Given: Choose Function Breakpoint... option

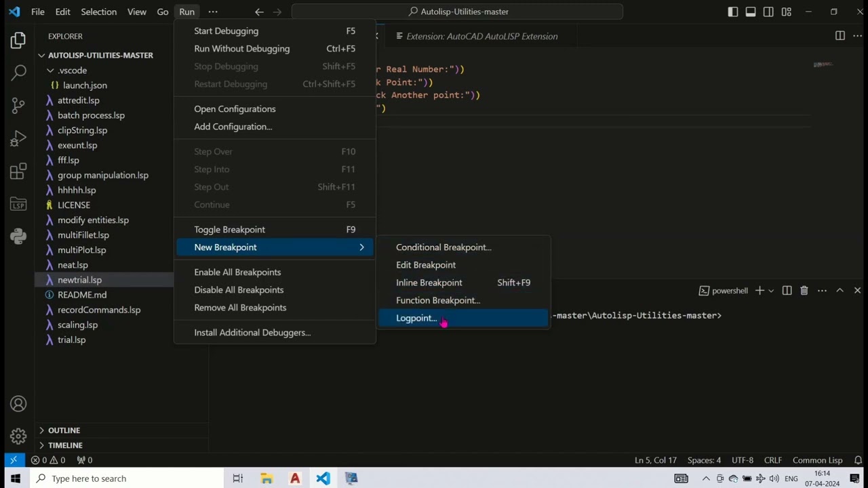Looking at the screenshot, I should (463, 300).
